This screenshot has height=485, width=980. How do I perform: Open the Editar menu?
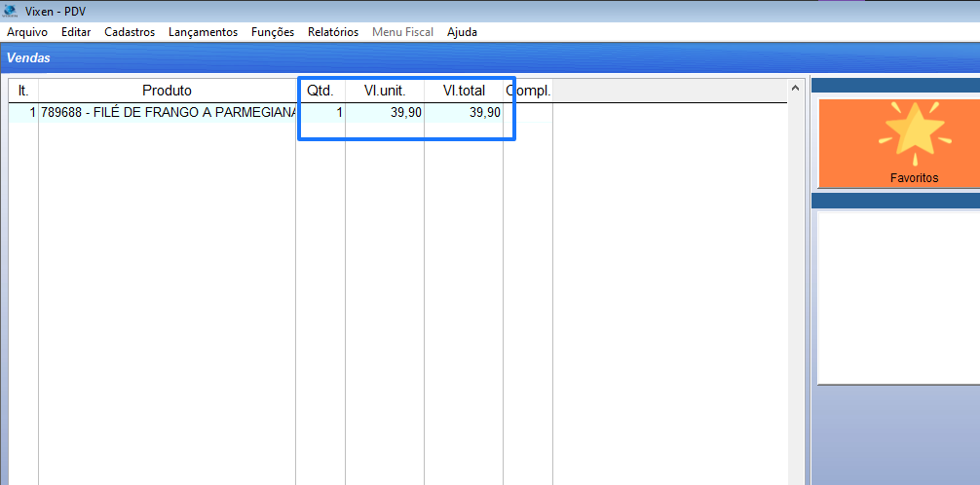click(76, 32)
